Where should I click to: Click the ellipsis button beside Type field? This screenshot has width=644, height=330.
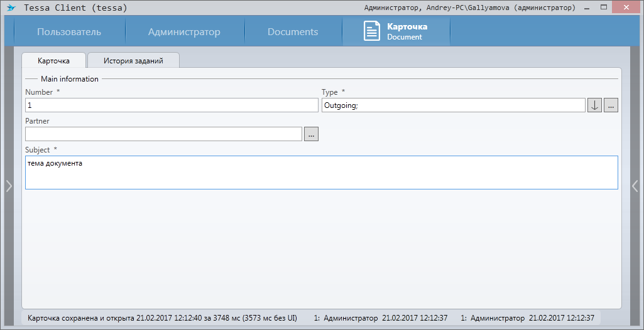(611, 105)
